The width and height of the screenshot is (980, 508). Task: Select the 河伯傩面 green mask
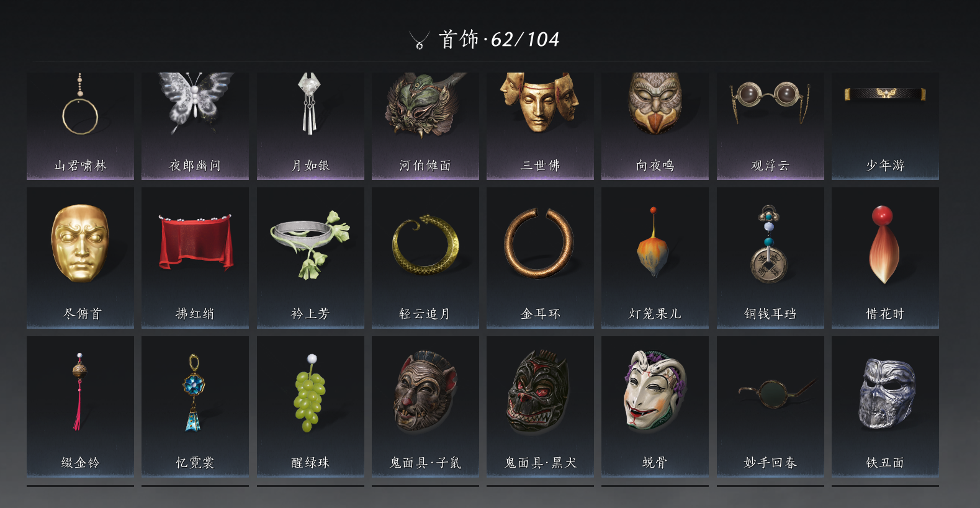click(x=425, y=126)
